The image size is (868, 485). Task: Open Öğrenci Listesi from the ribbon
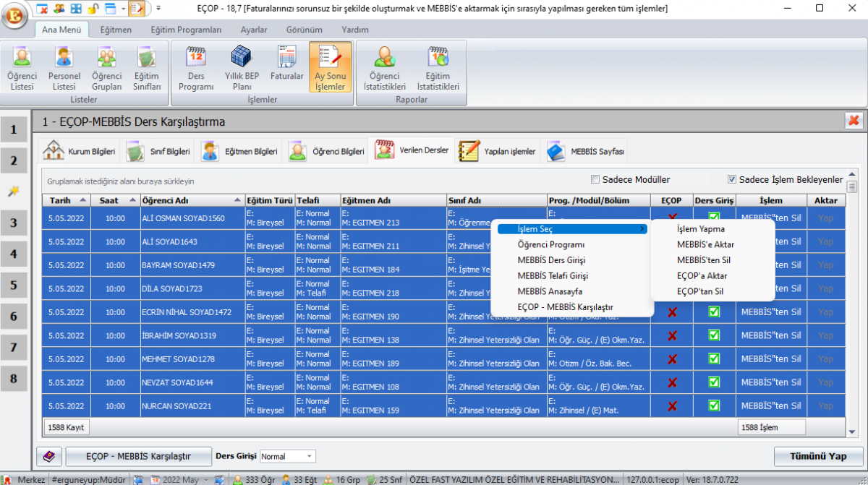click(x=22, y=69)
